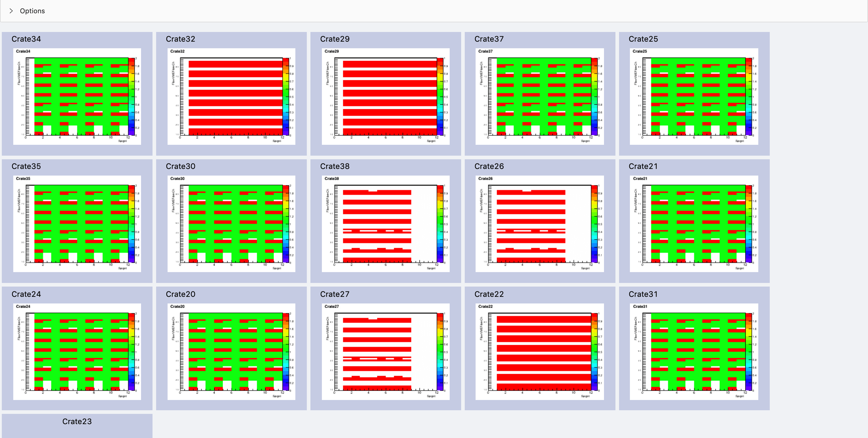This screenshot has width=868, height=438.
Task: Open the Crate34 histogram thumbnail
Action: coord(77,97)
